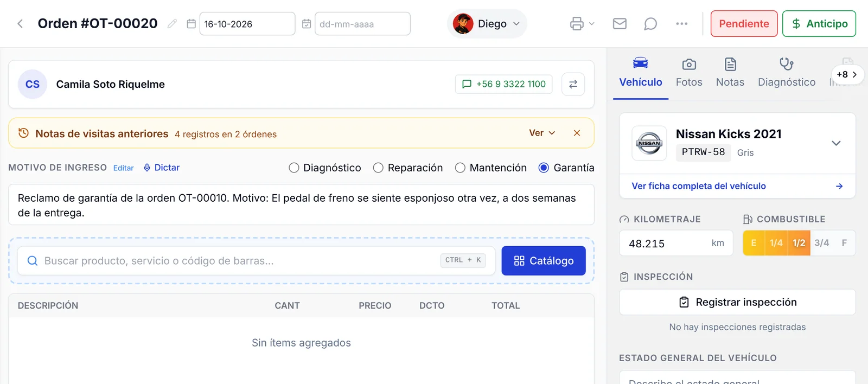Viewport: 868px width, 384px height.
Task: Open the Diego assignee dropdown
Action: tap(487, 24)
